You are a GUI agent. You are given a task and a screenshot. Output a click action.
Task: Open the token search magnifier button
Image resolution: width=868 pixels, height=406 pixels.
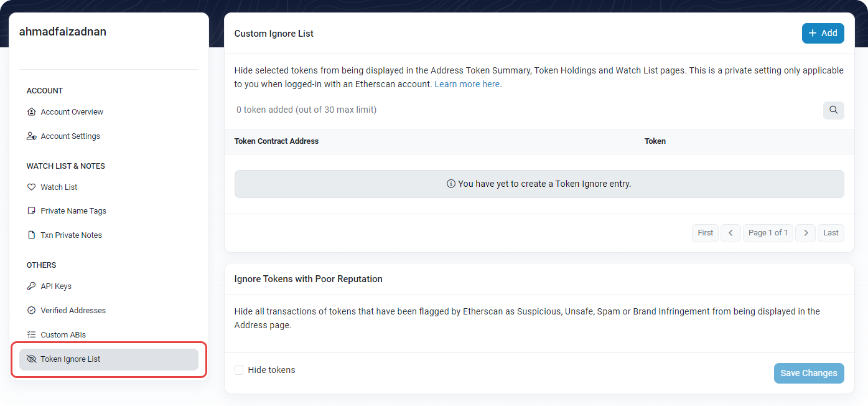pos(833,110)
